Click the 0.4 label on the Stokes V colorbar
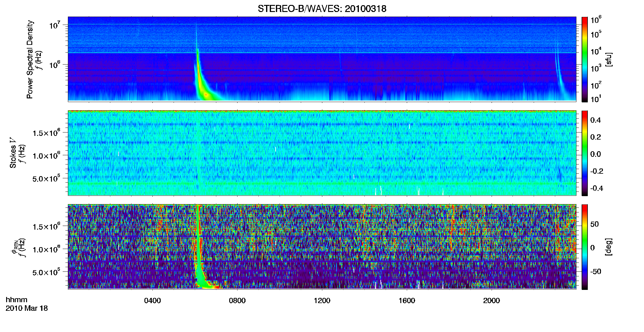Viewport: 644px width, 332px height. pos(595,120)
